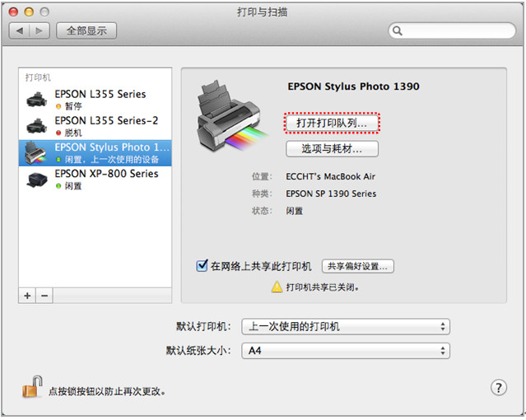Click the 选项与耗材 button
This screenshot has height=420, width=526.
332,149
